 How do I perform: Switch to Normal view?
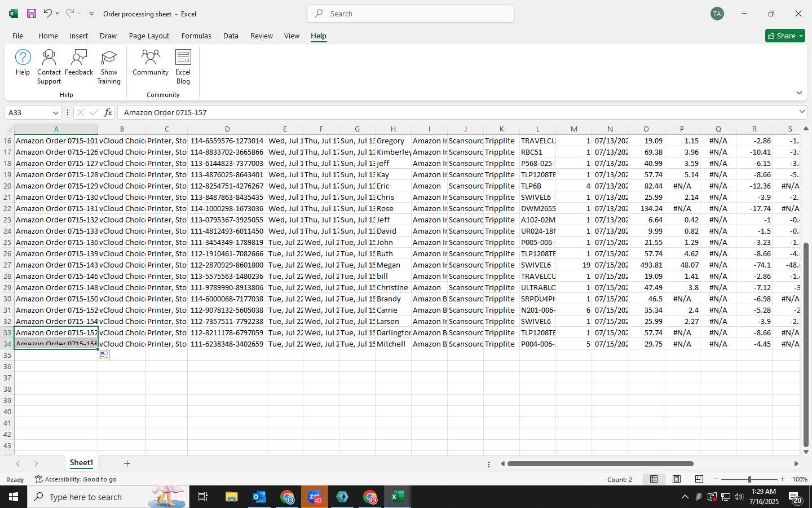654,479
